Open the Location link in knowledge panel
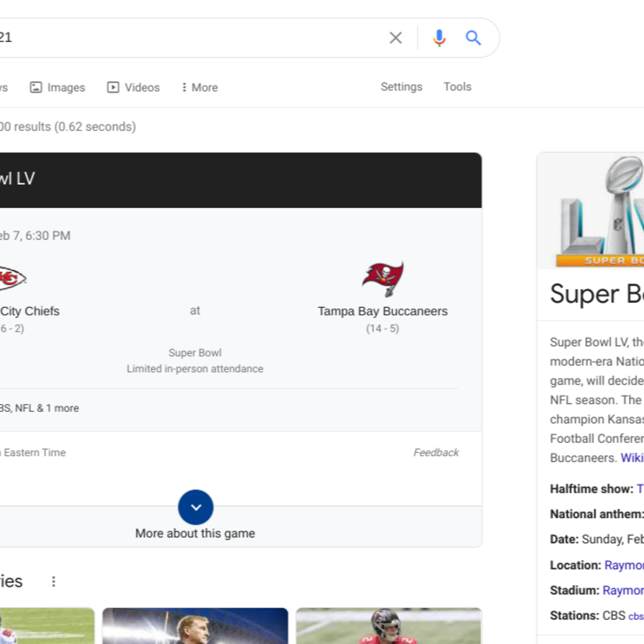 pos(624,565)
